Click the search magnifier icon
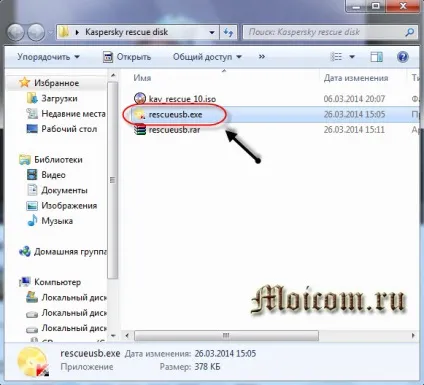The width and height of the screenshot is (424, 385). click(x=410, y=32)
